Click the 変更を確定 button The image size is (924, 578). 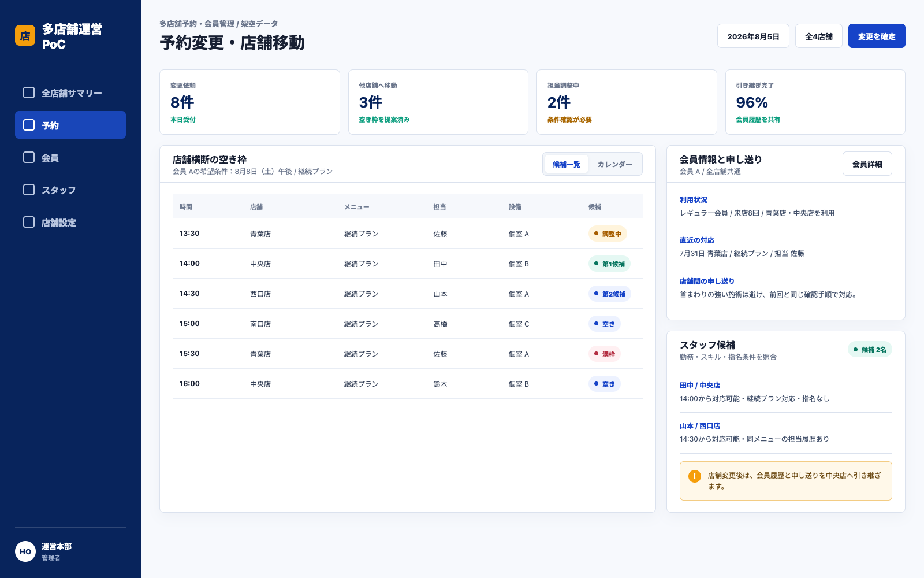click(x=877, y=36)
